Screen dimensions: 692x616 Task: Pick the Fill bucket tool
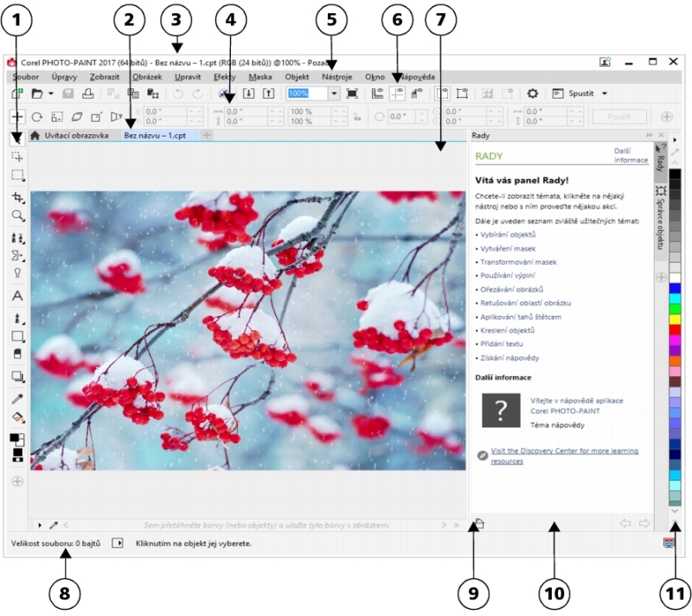17,417
